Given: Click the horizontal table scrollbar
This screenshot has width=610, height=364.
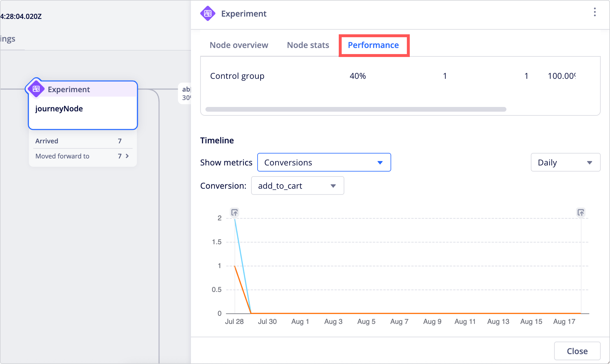Looking at the screenshot, I should click(356, 109).
